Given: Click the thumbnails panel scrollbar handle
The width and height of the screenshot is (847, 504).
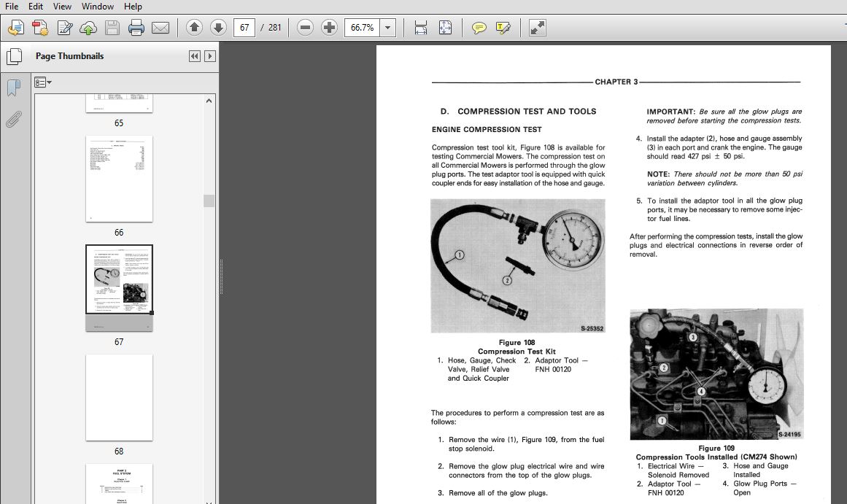Looking at the screenshot, I should coord(209,201).
